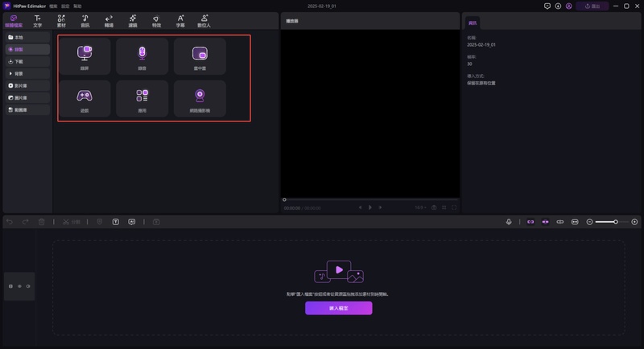Click the Split scissors tool
The width and height of the screenshot is (644, 349).
click(72, 222)
